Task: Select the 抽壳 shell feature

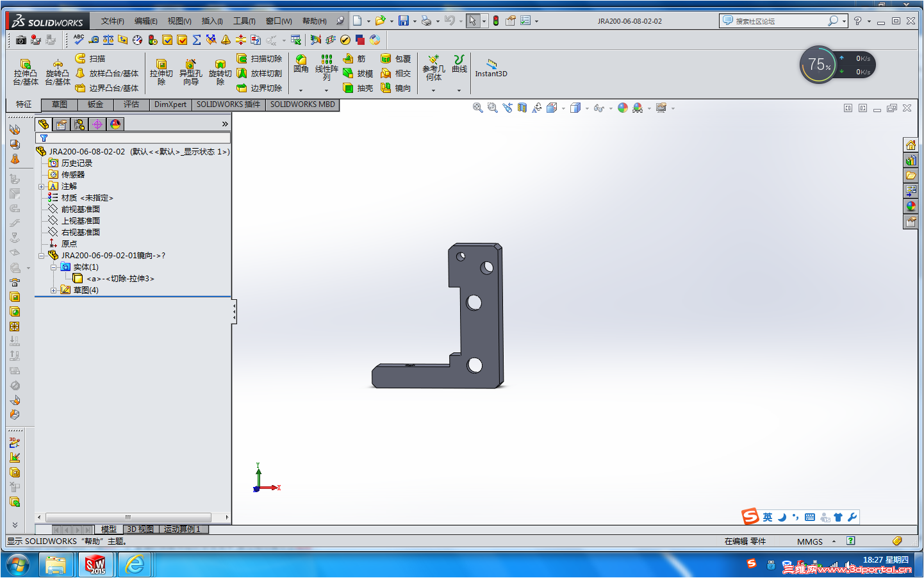Action: (358, 88)
